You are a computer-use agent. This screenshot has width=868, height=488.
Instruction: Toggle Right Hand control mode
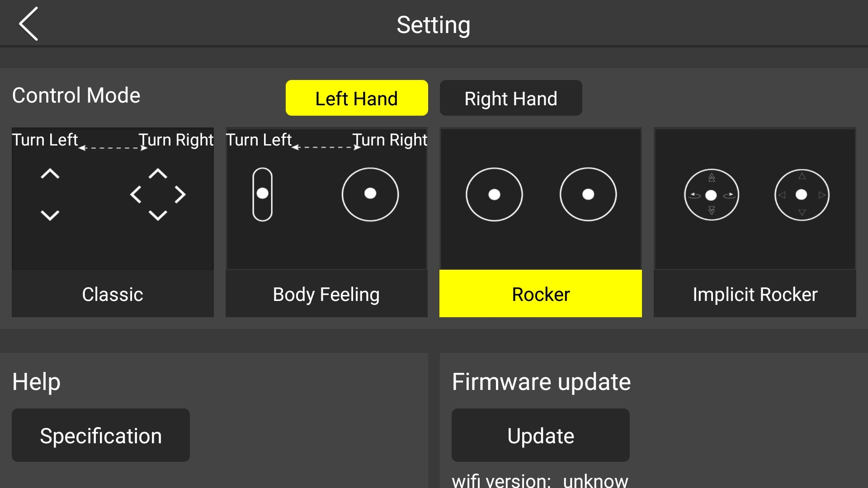[510, 98]
